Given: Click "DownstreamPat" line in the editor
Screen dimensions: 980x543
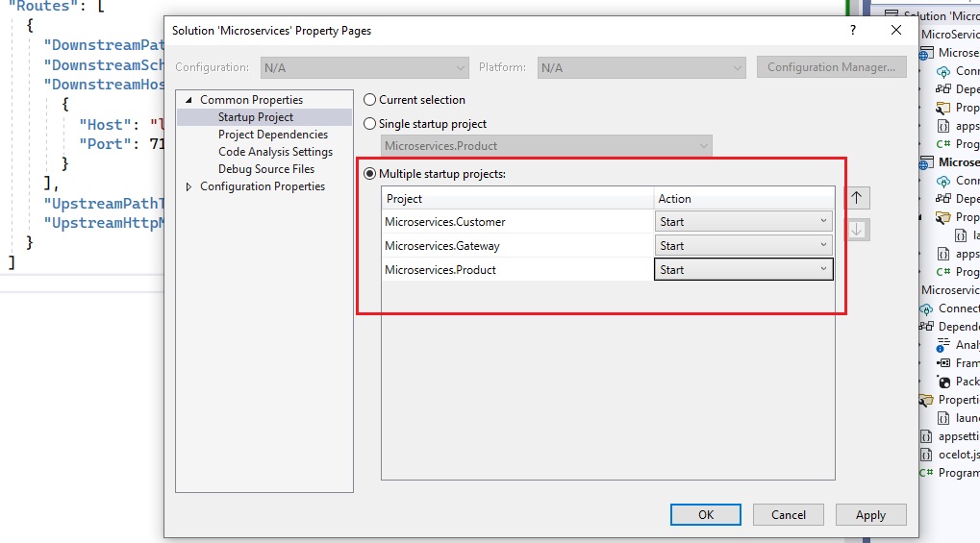Looking at the screenshot, I should coord(104,45).
